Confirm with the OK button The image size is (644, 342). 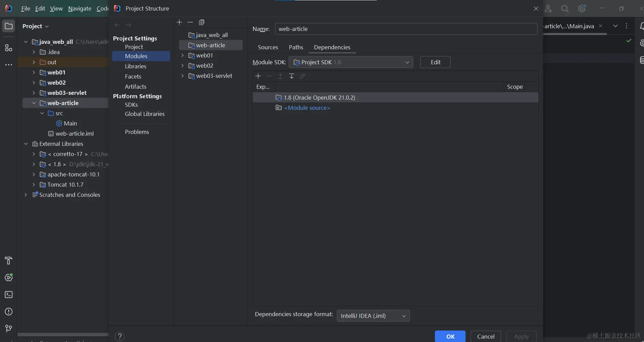click(450, 336)
